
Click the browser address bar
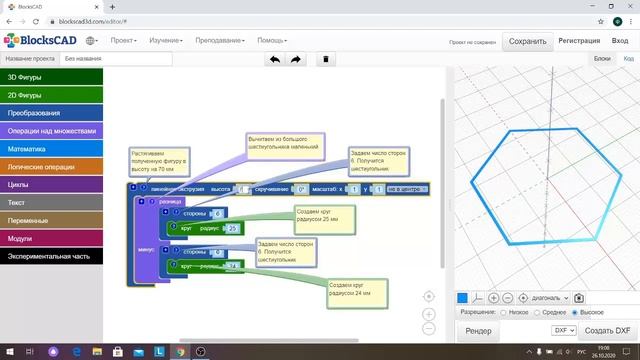(319, 22)
